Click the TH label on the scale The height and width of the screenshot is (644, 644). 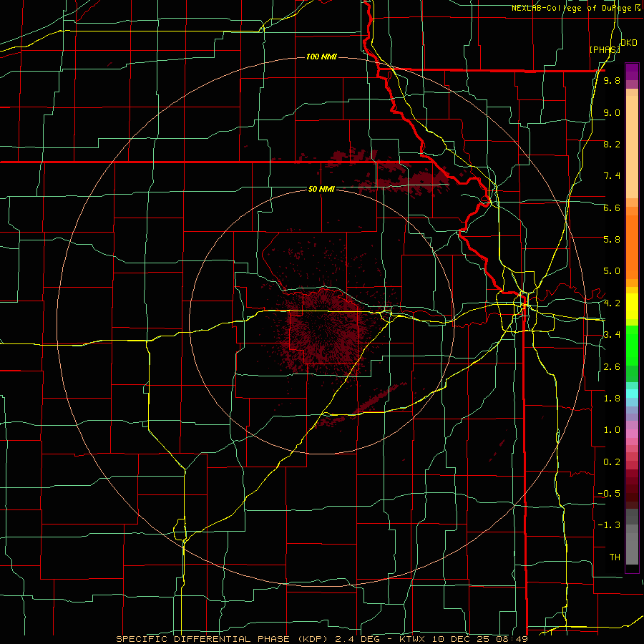pyautogui.click(x=615, y=557)
